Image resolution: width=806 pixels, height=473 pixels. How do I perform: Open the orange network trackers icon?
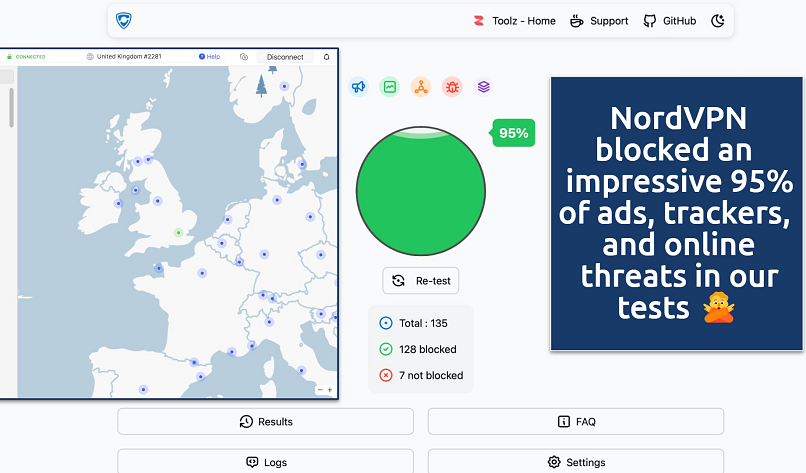click(421, 87)
